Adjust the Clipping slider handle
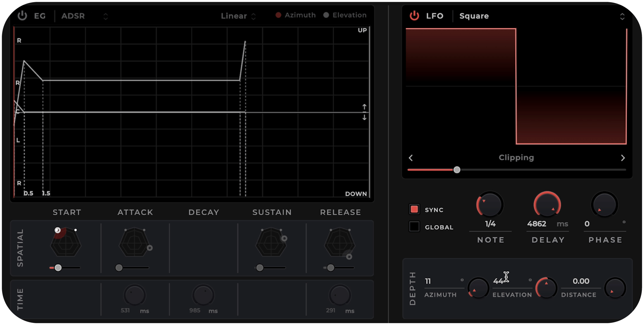 click(457, 170)
